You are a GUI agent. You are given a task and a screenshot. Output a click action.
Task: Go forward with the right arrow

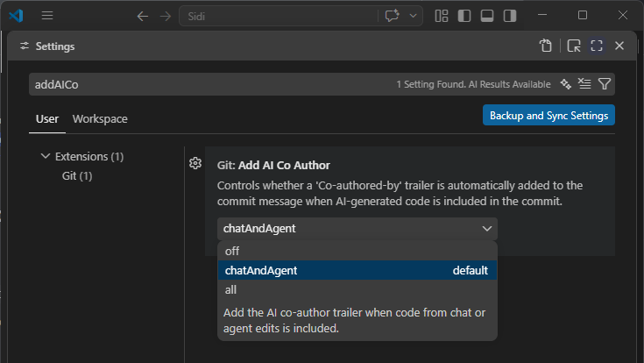pyautogui.click(x=166, y=16)
